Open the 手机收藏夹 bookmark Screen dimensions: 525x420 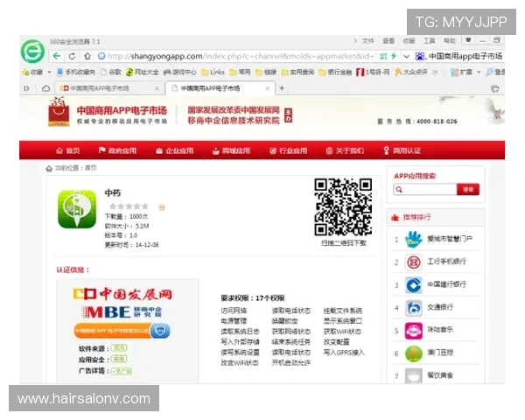[x=75, y=72]
